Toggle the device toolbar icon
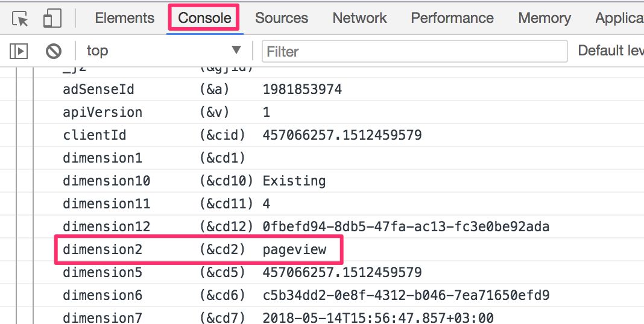The image size is (644, 324). (x=52, y=19)
